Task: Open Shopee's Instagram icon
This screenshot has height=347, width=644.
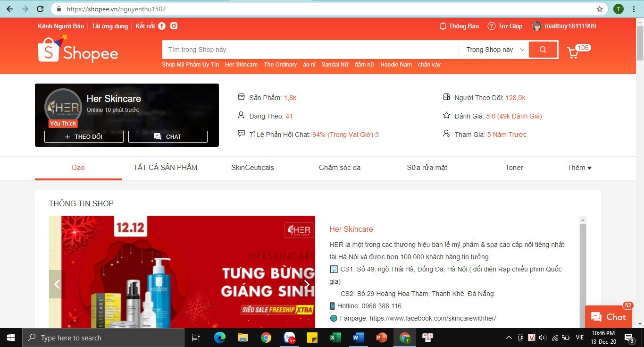Action: point(174,26)
